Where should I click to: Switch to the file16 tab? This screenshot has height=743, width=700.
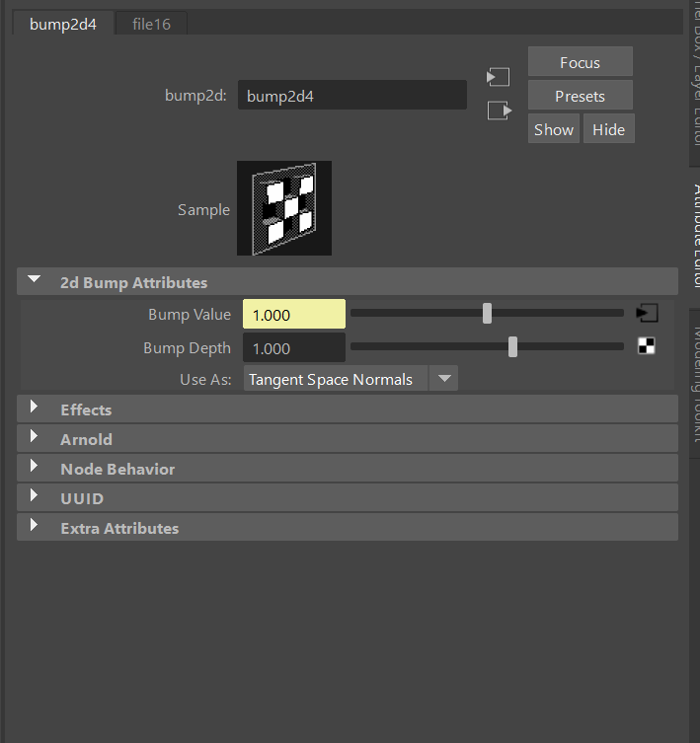(151, 24)
